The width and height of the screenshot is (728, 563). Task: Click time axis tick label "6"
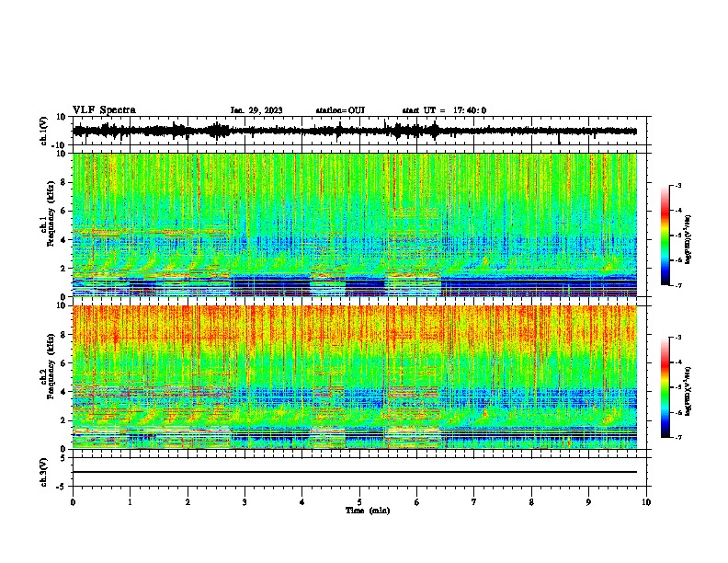click(x=417, y=502)
